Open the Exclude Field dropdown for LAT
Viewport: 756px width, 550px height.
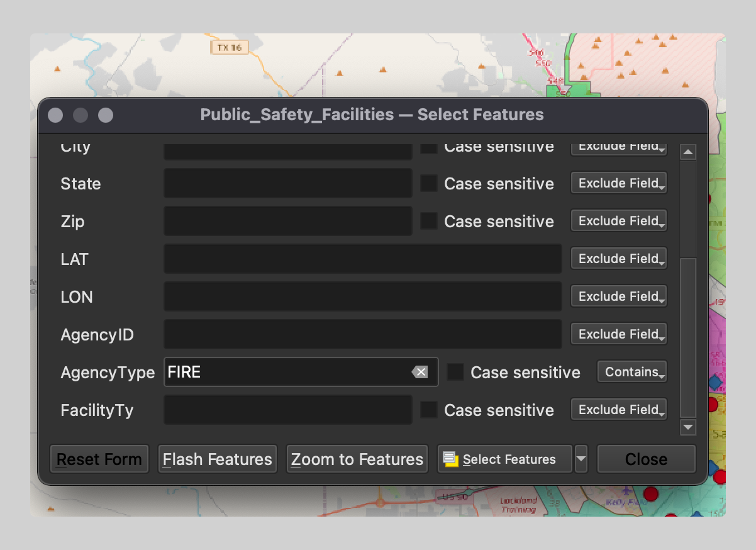[x=618, y=258]
